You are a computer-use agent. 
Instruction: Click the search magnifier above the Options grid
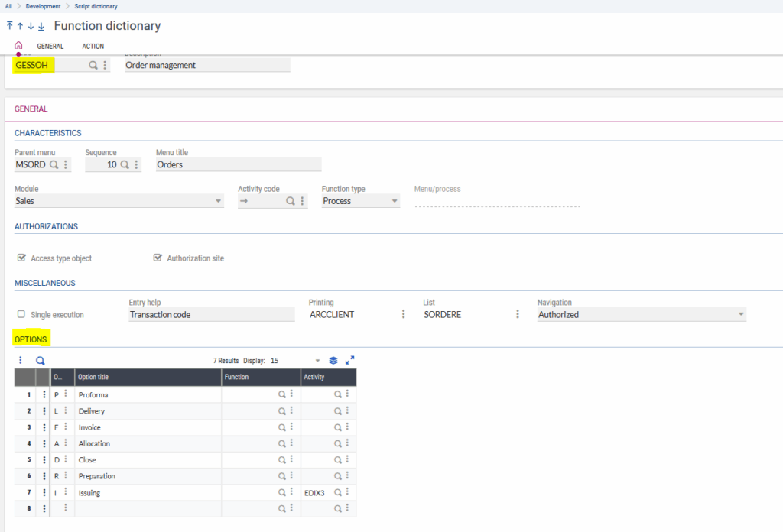pos(40,360)
